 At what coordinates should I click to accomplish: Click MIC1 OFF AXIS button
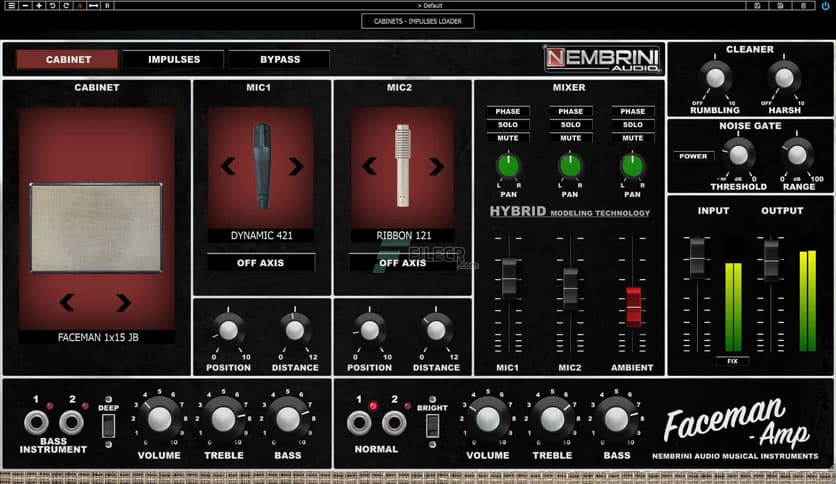coord(261,263)
